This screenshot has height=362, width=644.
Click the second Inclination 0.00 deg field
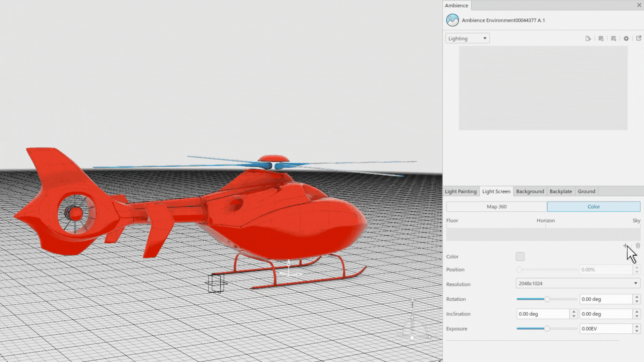point(606,314)
